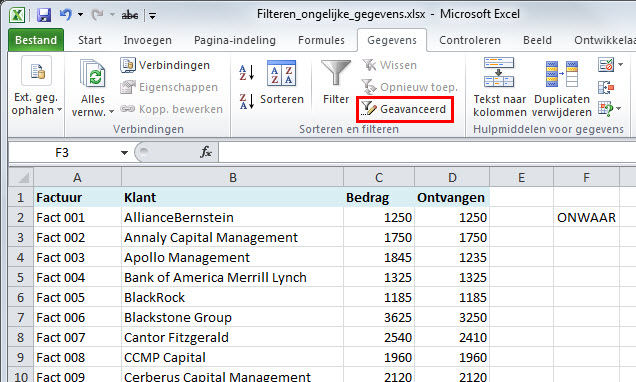
Task: Select the Gegevens tab
Action: (392, 40)
